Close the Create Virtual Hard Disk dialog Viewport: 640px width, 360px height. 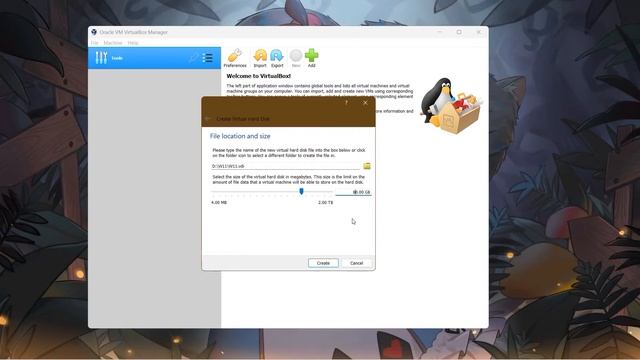pos(365,103)
